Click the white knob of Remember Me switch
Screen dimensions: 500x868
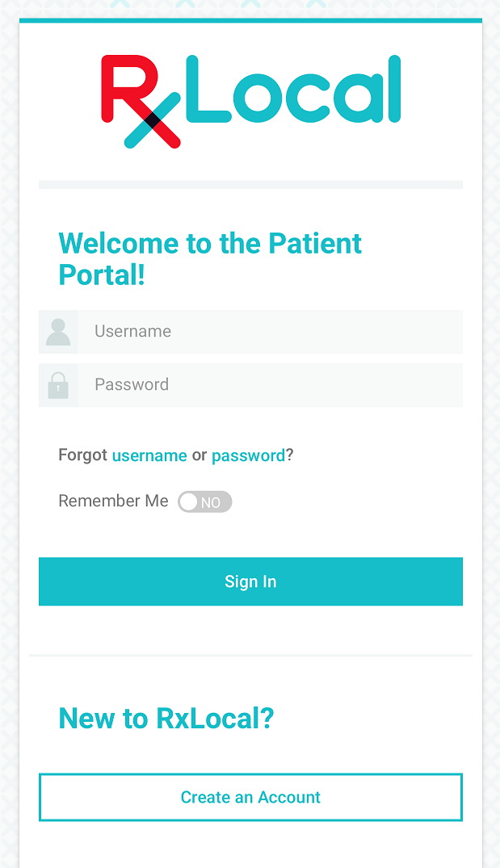pyautogui.click(x=188, y=502)
